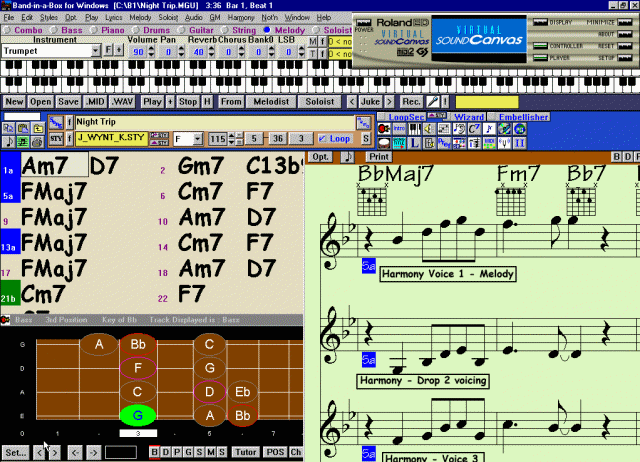Click the green G note on fretboard
640x462 pixels.
(x=138, y=415)
